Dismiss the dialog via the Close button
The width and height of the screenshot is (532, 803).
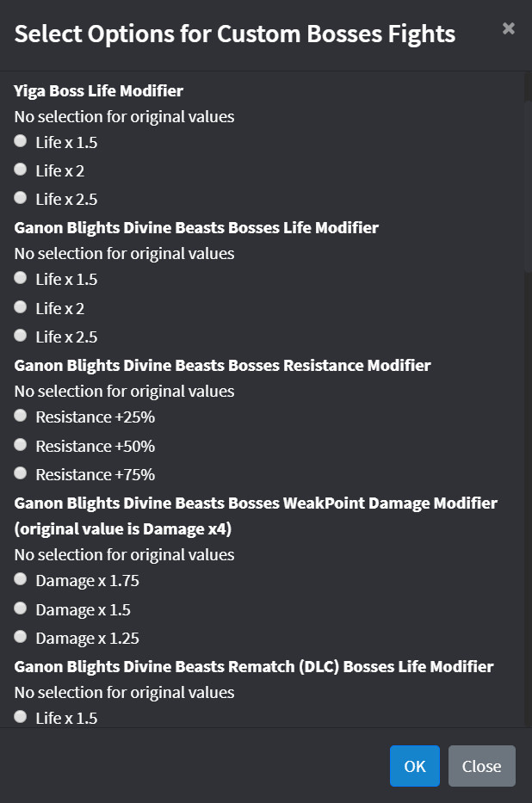pyautogui.click(x=481, y=766)
